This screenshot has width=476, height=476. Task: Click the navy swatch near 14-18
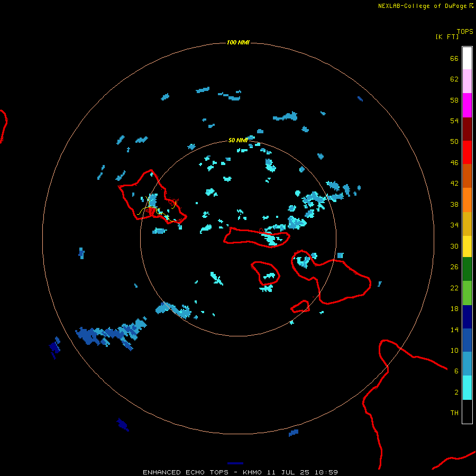[467, 317]
